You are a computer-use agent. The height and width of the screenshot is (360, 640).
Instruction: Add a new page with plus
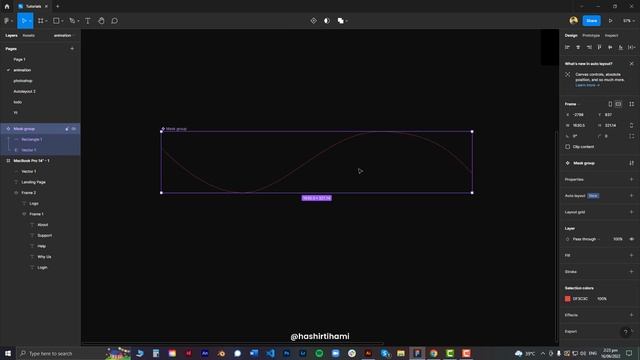[x=72, y=49]
